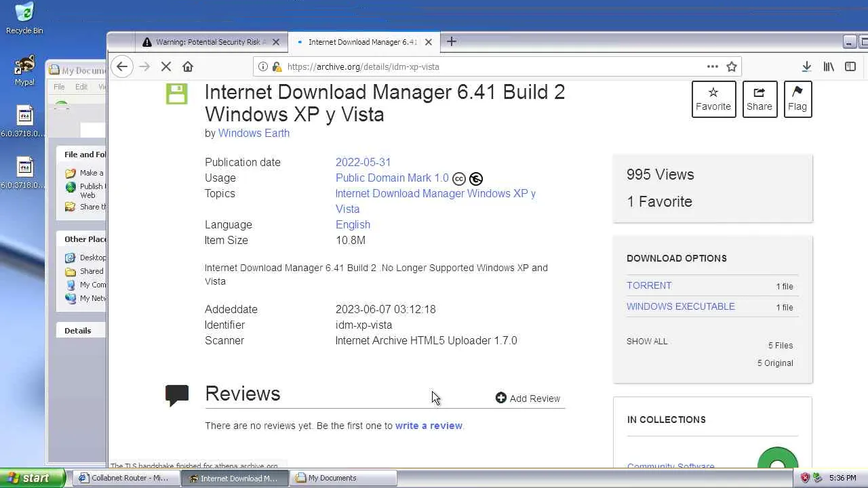
Task: Open the File menu in My Documents
Action: pyautogui.click(x=59, y=87)
